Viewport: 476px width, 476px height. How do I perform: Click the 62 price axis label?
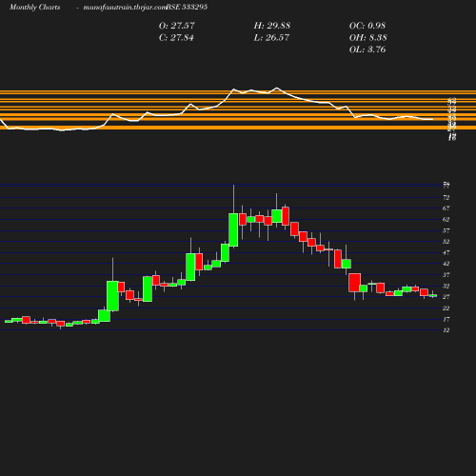[446, 220]
